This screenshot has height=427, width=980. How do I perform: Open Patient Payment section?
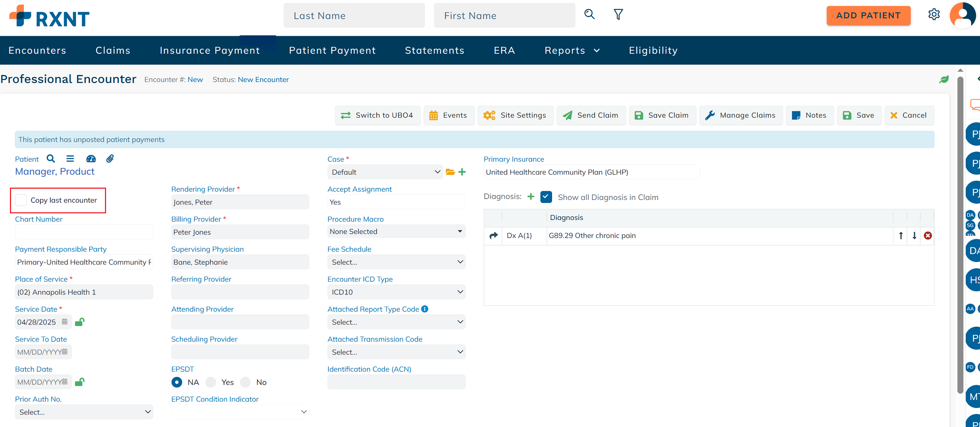coord(332,50)
